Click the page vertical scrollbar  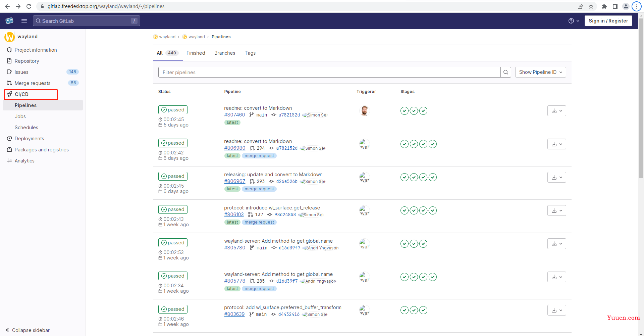641,98
